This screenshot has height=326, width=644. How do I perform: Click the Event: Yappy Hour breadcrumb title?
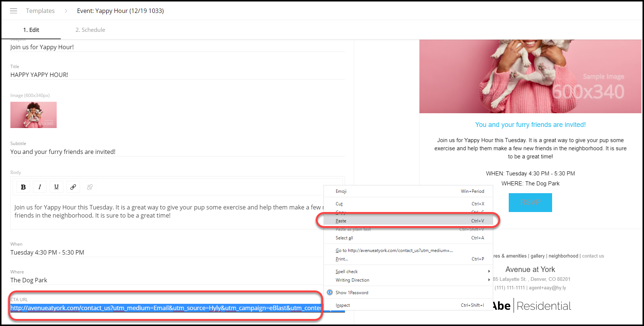(120, 11)
